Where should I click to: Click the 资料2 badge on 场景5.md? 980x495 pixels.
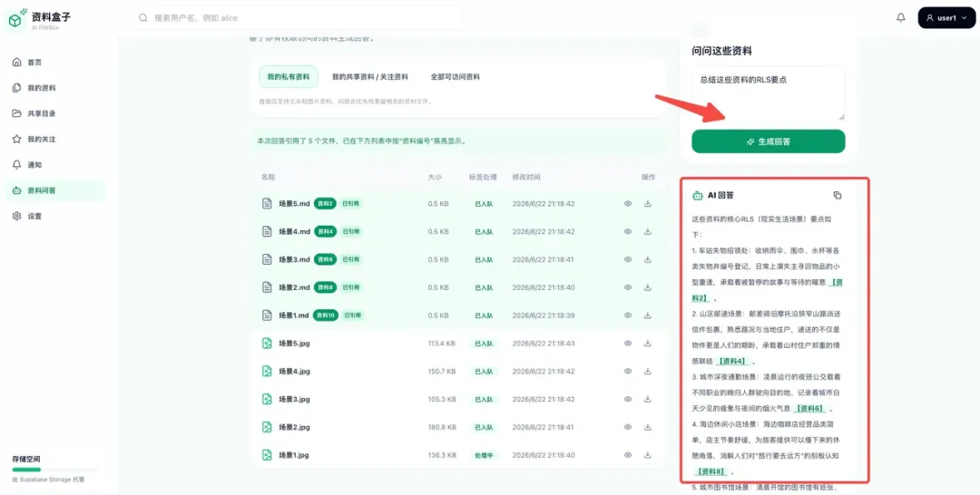tap(325, 203)
